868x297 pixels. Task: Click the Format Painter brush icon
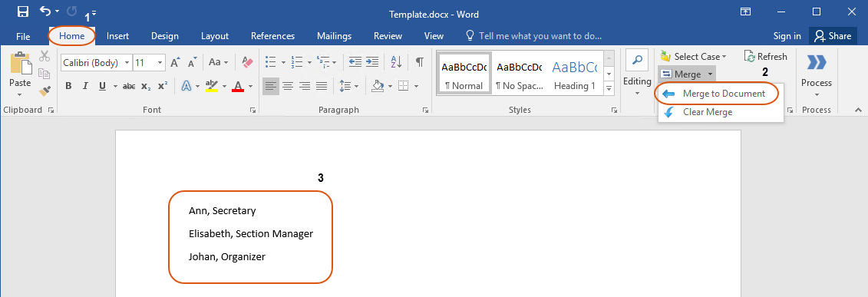point(45,90)
